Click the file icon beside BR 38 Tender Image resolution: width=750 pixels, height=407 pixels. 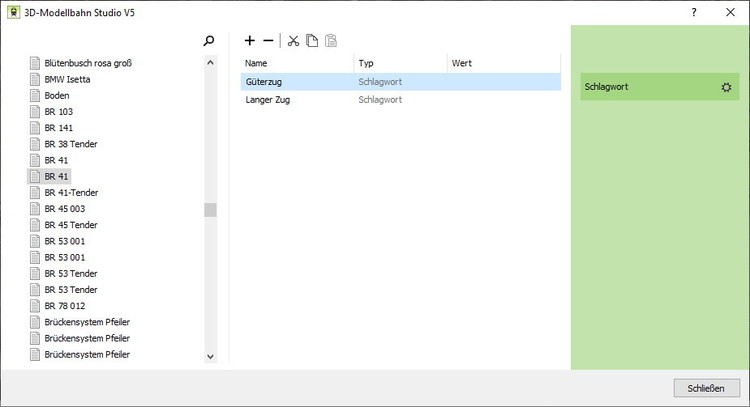(35, 144)
